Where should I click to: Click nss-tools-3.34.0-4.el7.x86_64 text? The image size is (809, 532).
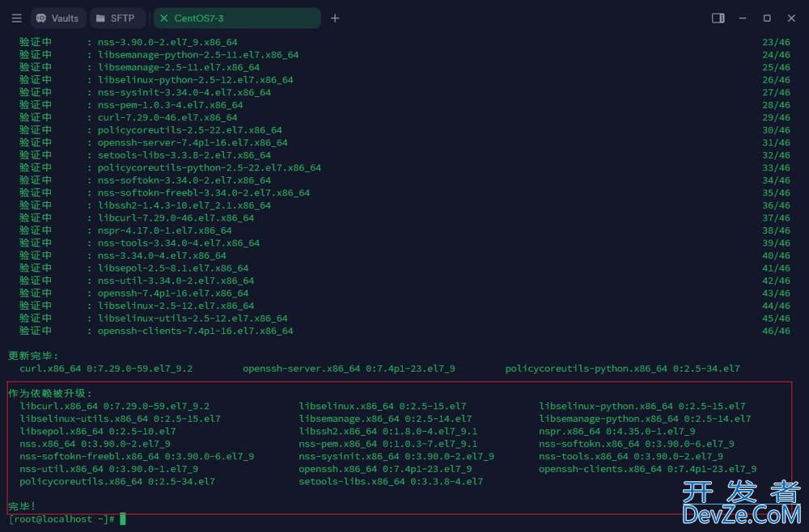coord(179,243)
